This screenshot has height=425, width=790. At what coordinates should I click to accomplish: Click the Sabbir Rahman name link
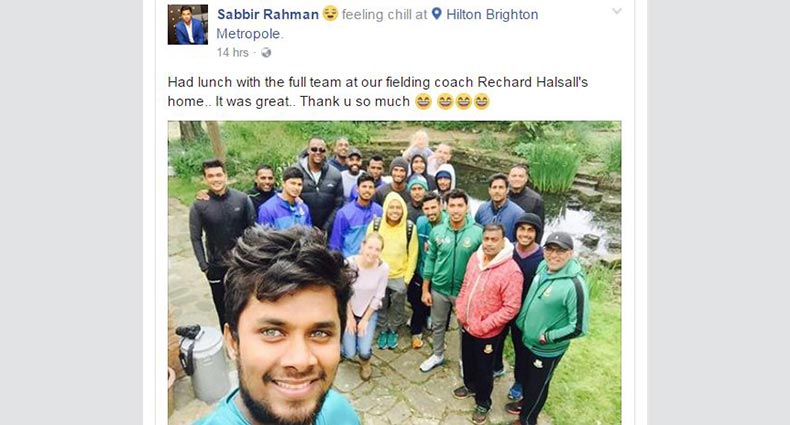pos(268,15)
